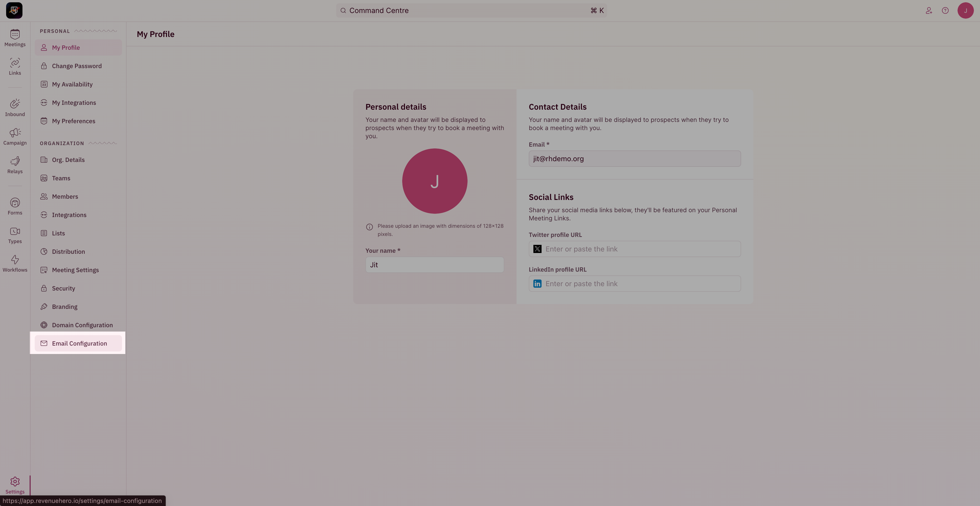Click the ORGANIZATION section label
Image resolution: width=980 pixels, height=506 pixels.
62,143
